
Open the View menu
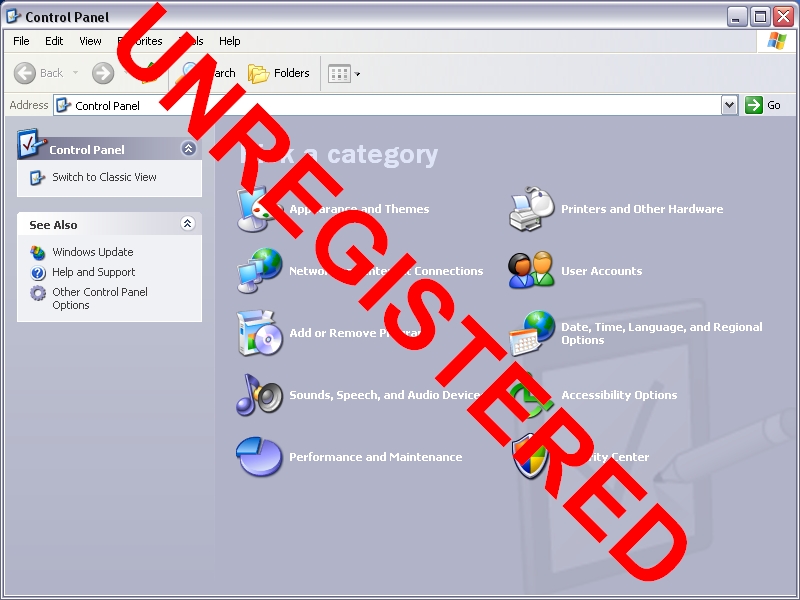[90, 41]
